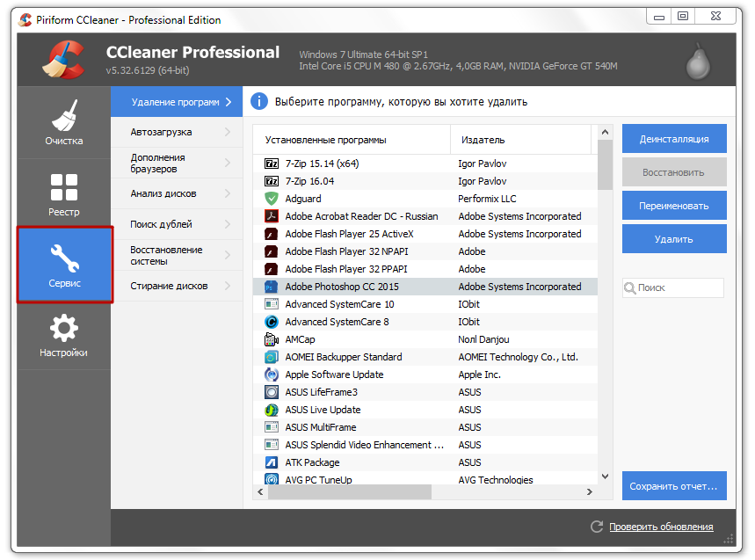The image size is (755, 560).
Task: Click the Удалить button
Action: tap(674, 239)
